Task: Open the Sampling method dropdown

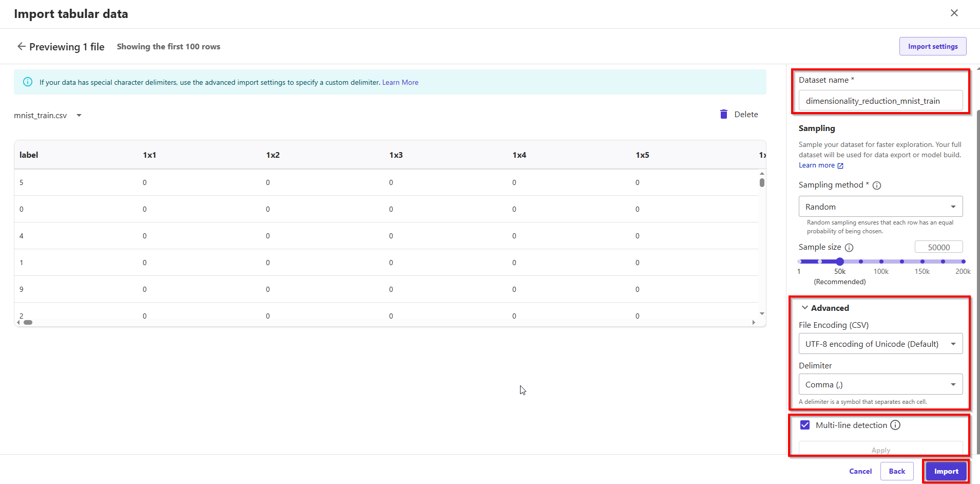Action: point(880,207)
